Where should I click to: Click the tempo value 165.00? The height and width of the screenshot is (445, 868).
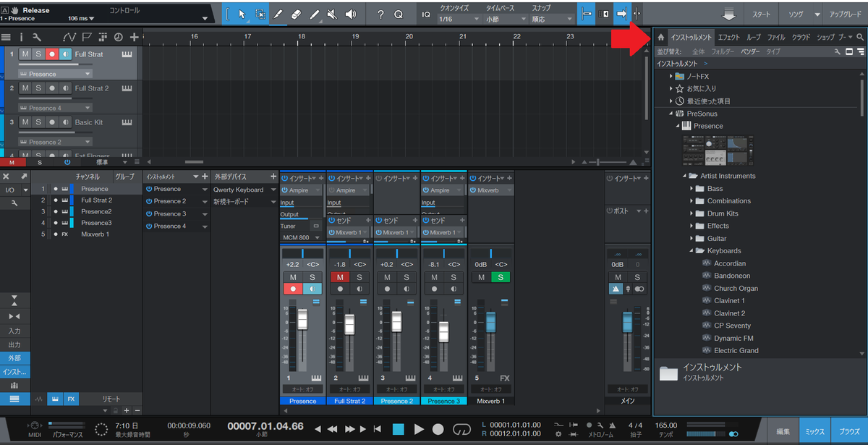(x=665, y=425)
